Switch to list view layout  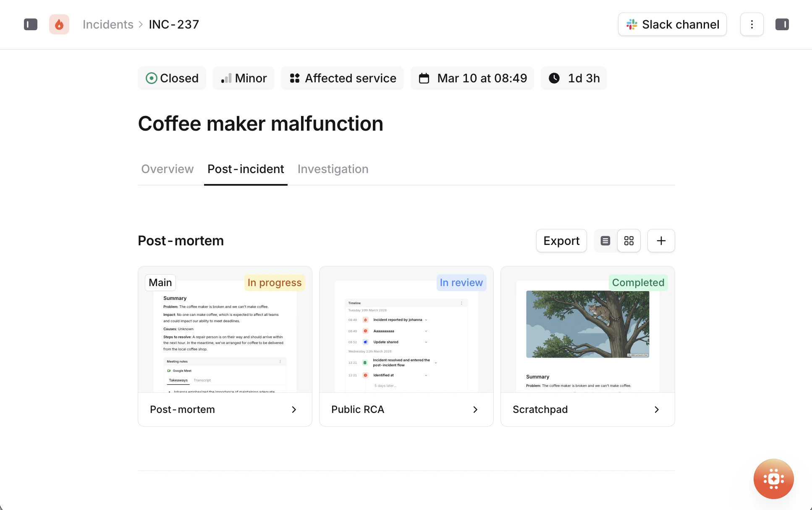(x=605, y=241)
